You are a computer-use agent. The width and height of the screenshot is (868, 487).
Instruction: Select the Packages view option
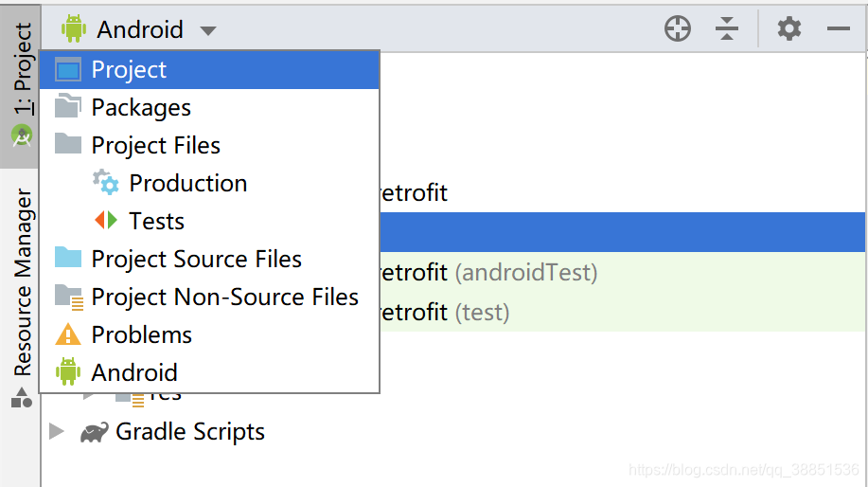(209, 107)
